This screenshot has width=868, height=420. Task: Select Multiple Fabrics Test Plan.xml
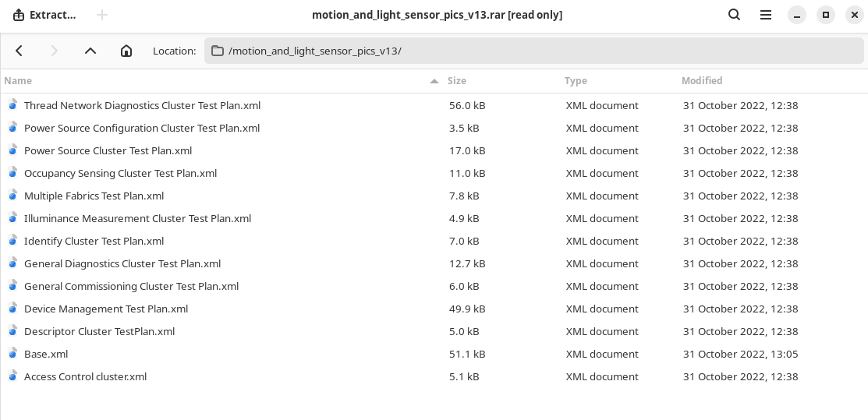pyautogui.click(x=94, y=196)
